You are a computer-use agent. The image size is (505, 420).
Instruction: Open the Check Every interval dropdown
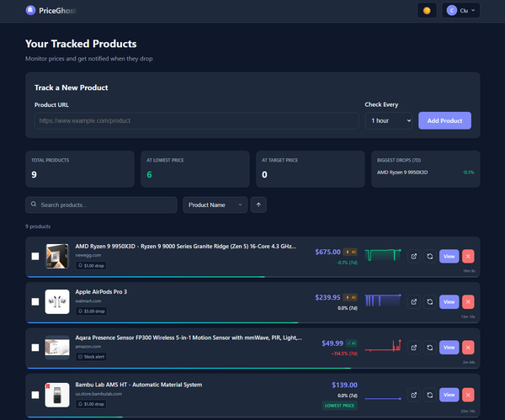(389, 120)
